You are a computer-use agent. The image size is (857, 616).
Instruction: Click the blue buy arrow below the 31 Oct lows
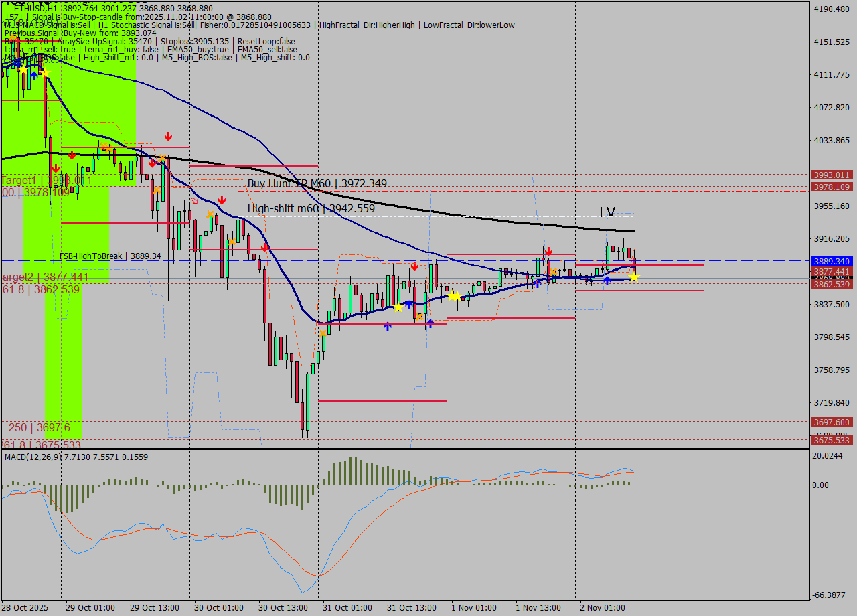[x=388, y=326]
